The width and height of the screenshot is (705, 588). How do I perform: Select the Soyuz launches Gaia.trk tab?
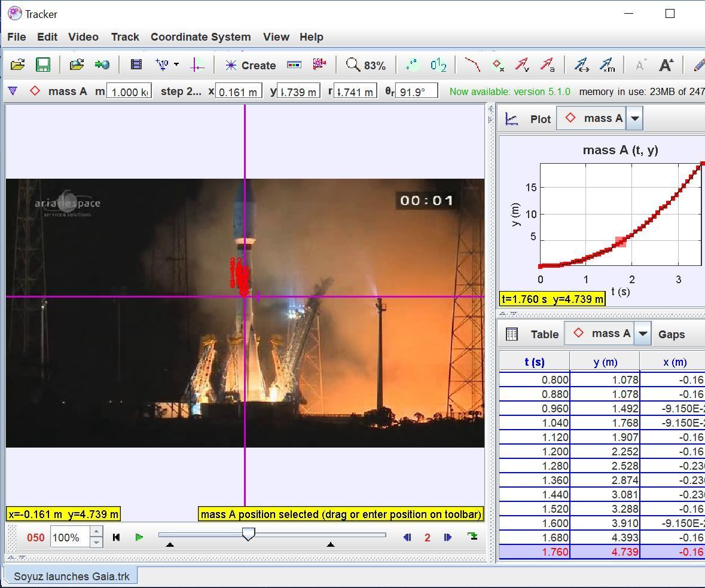(x=71, y=576)
